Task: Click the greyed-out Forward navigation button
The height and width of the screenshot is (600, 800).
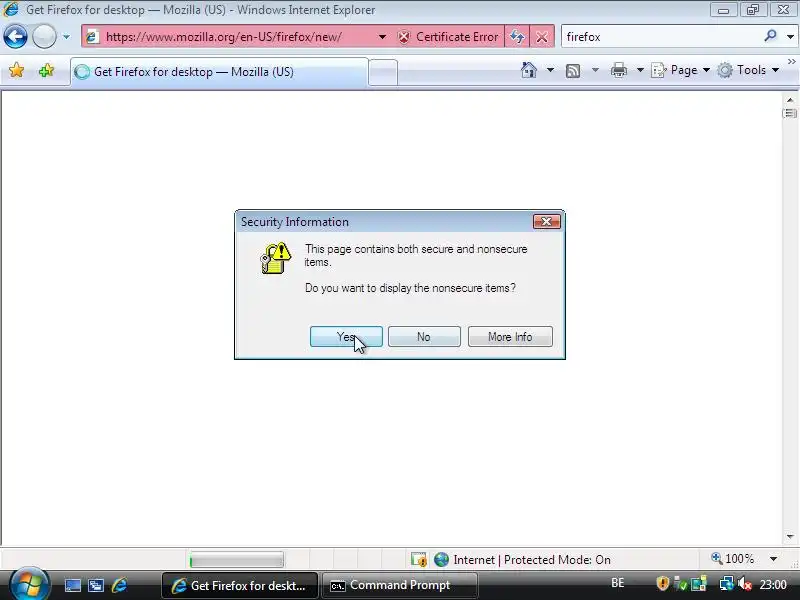Action: 44,37
